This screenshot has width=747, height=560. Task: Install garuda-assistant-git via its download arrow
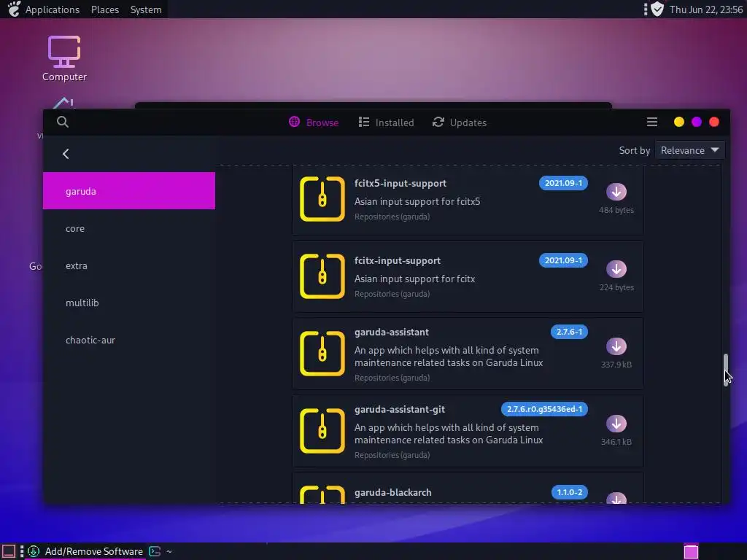[616, 424]
